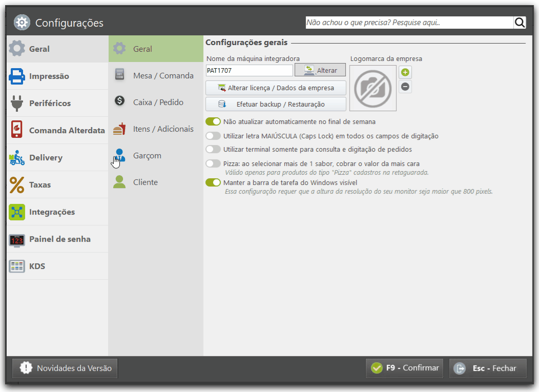This screenshot has height=392, width=539.
Task: Click Esc - Fechar button
Action: 488,368
